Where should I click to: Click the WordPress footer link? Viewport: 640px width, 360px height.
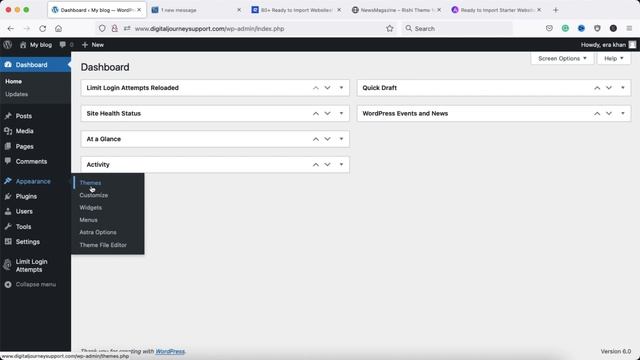(x=170, y=351)
